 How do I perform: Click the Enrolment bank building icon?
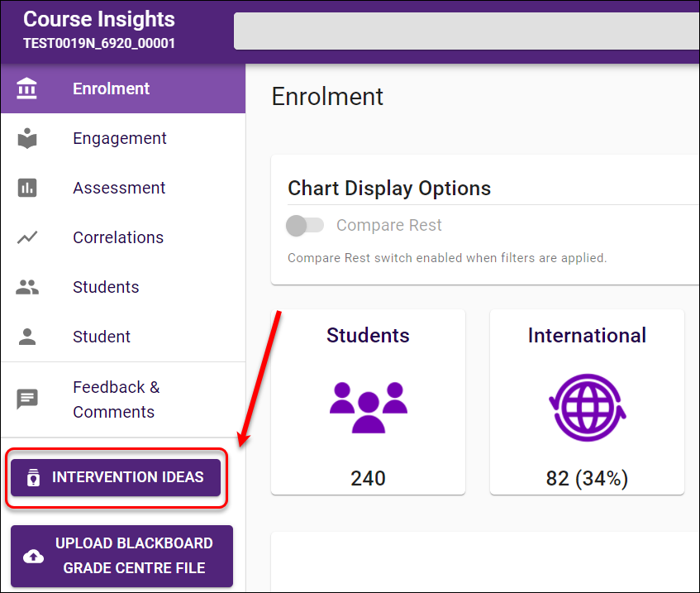point(27,88)
